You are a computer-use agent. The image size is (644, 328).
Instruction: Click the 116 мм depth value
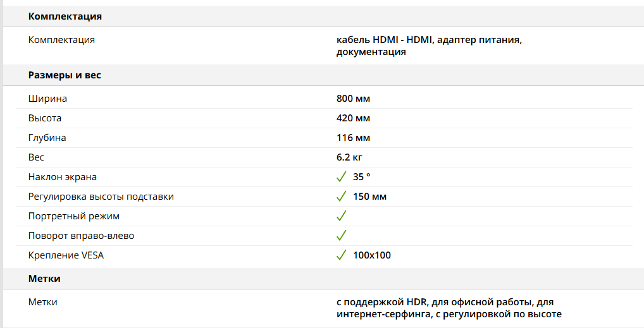pos(353,138)
